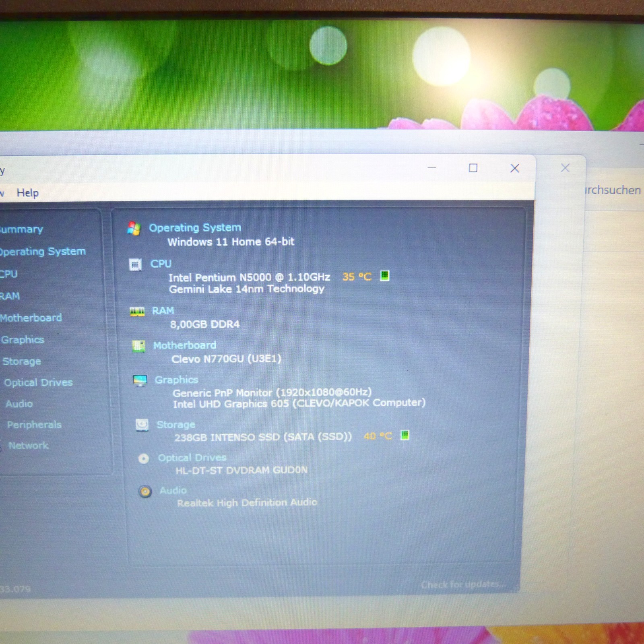Select Operating System in the sidebar

[43, 252]
